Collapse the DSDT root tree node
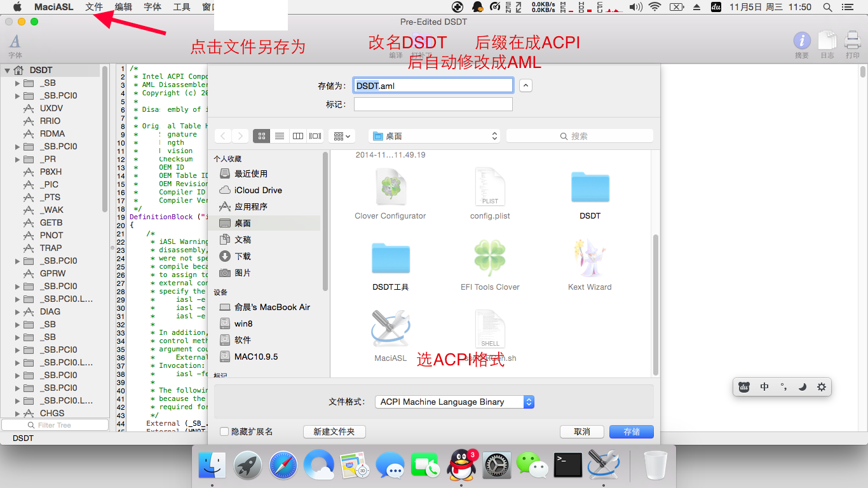 point(8,70)
